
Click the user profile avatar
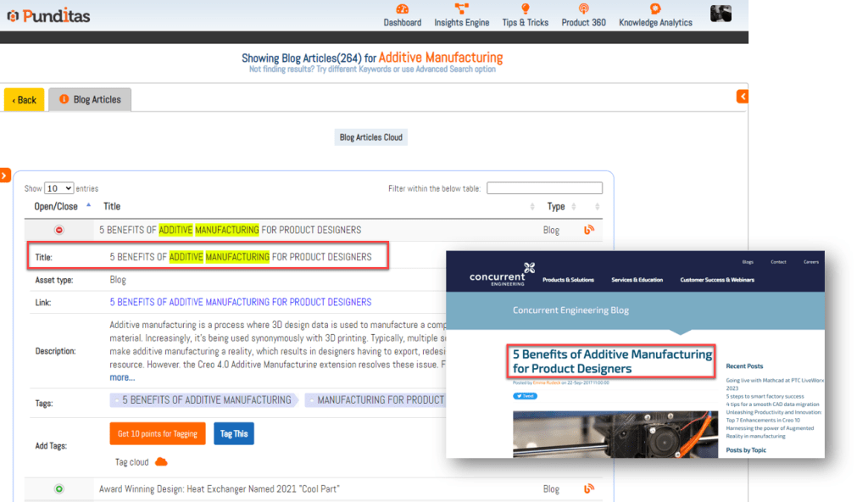[x=721, y=14]
